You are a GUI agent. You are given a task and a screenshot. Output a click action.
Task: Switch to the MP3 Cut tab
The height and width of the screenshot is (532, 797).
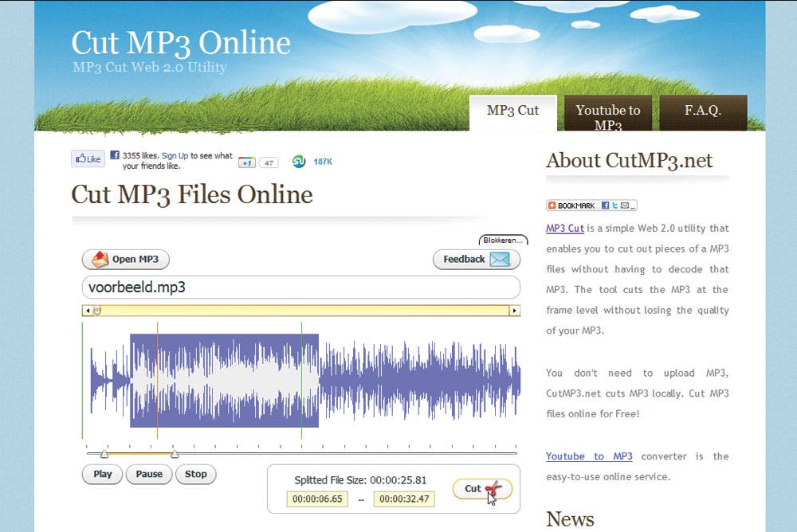pos(512,112)
